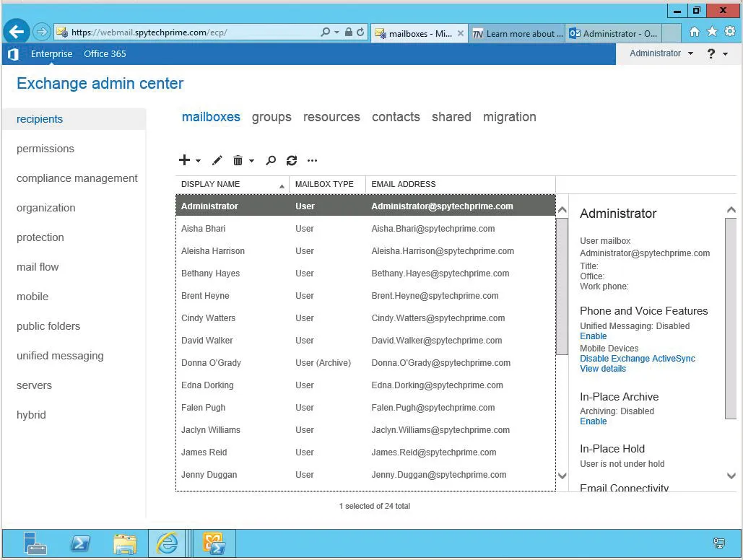This screenshot has height=560, width=743.
Task: Enable Unified Messaging link
Action: click(x=594, y=336)
